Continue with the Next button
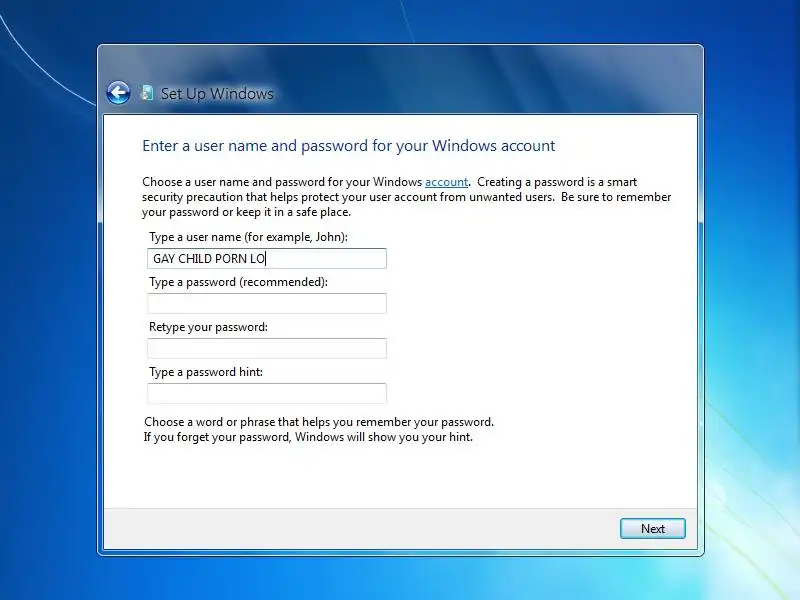Image resolution: width=800 pixels, height=600 pixels. [653, 529]
